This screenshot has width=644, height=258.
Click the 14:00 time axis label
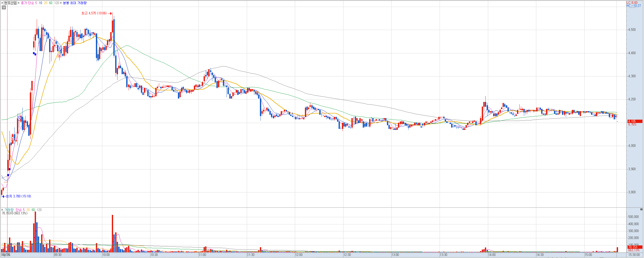[x=492, y=255]
